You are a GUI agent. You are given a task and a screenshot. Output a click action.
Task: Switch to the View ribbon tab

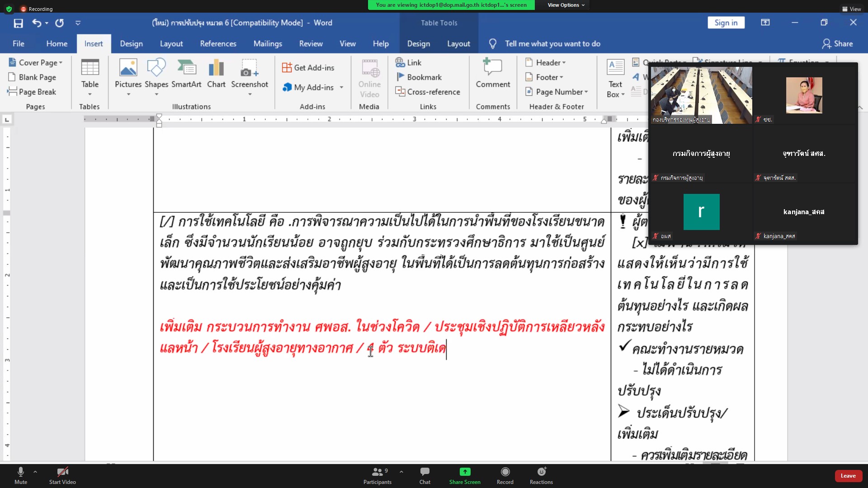coord(348,44)
